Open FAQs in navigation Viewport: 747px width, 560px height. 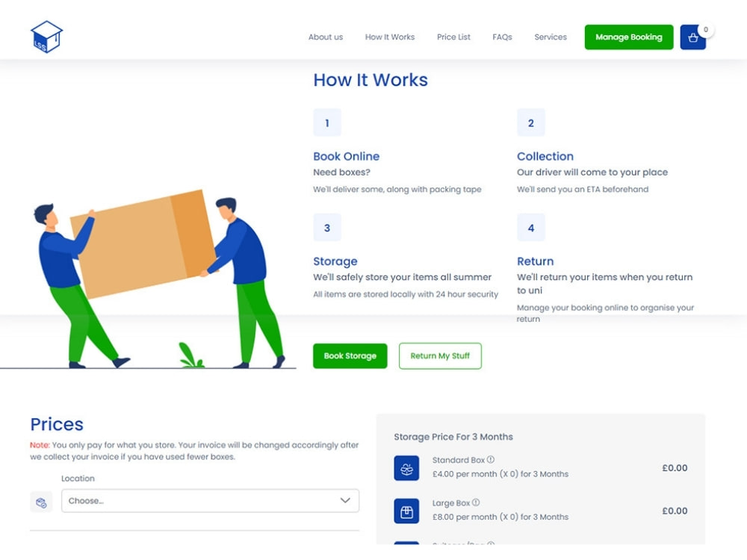coord(502,37)
